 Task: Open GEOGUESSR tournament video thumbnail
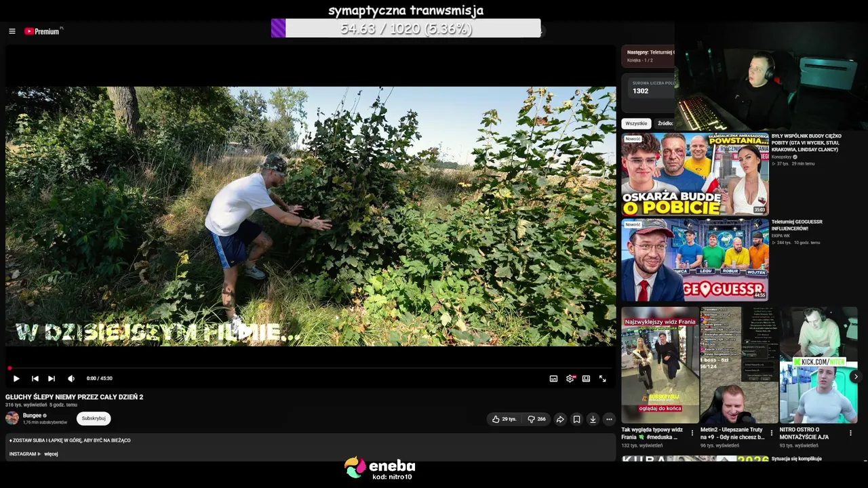pyautogui.click(x=695, y=260)
